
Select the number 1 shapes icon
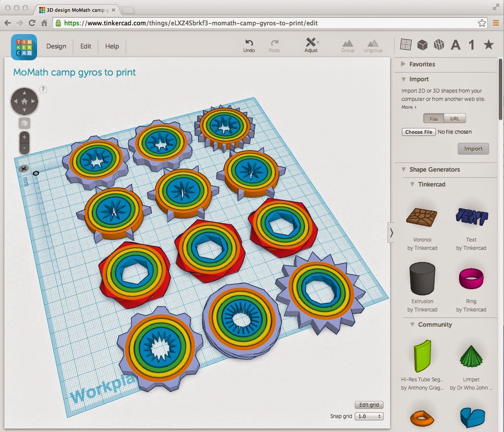(x=472, y=45)
